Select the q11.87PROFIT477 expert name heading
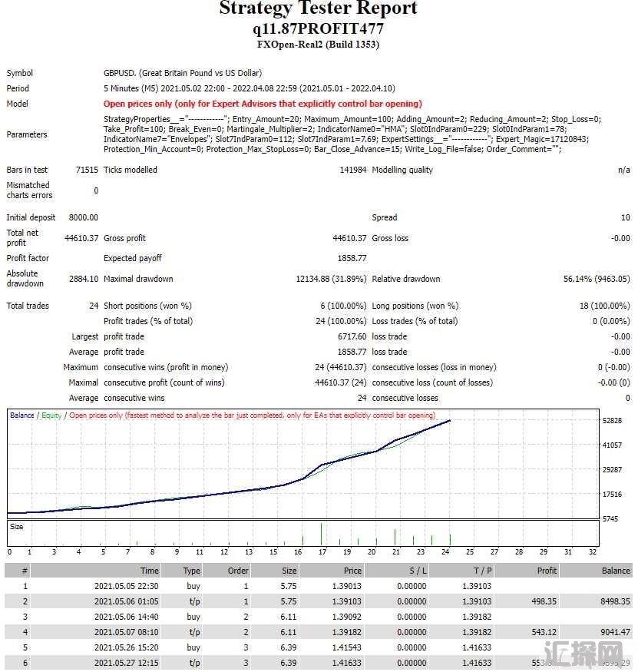This screenshot has height=672, width=638. (x=318, y=28)
